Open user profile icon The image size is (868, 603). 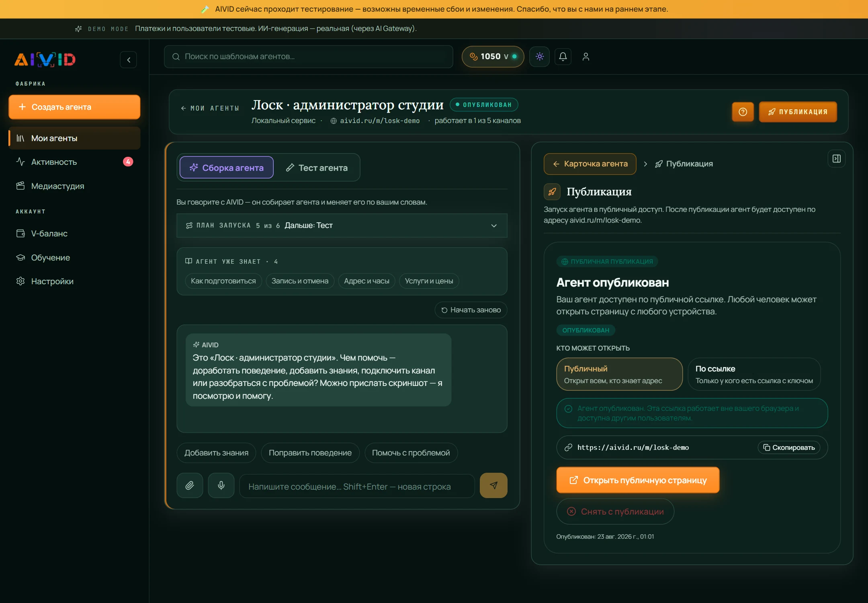(x=586, y=57)
